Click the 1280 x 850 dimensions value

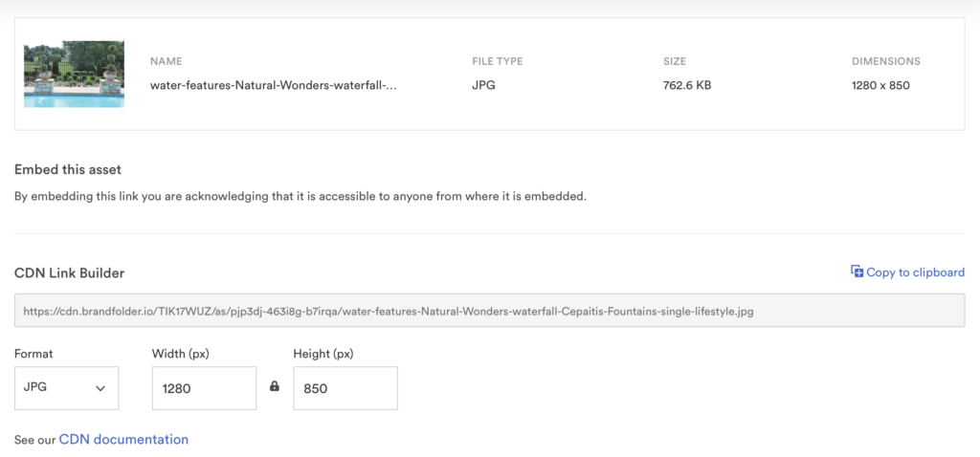880,85
